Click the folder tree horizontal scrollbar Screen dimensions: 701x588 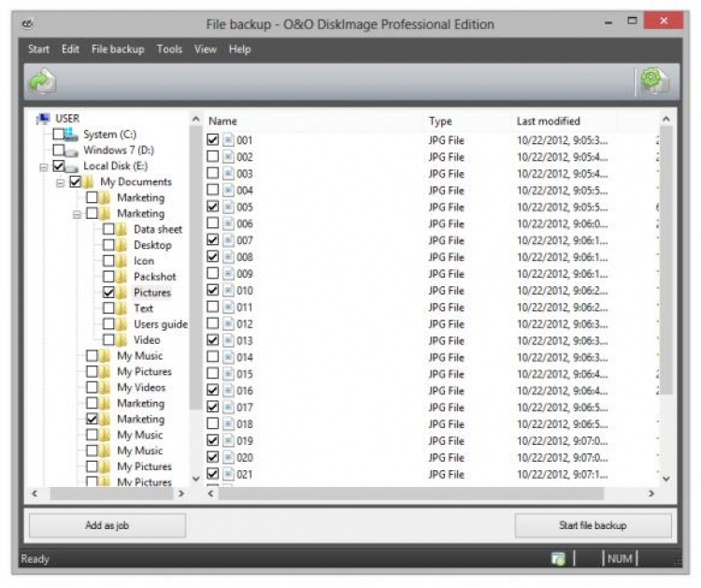pos(111,494)
